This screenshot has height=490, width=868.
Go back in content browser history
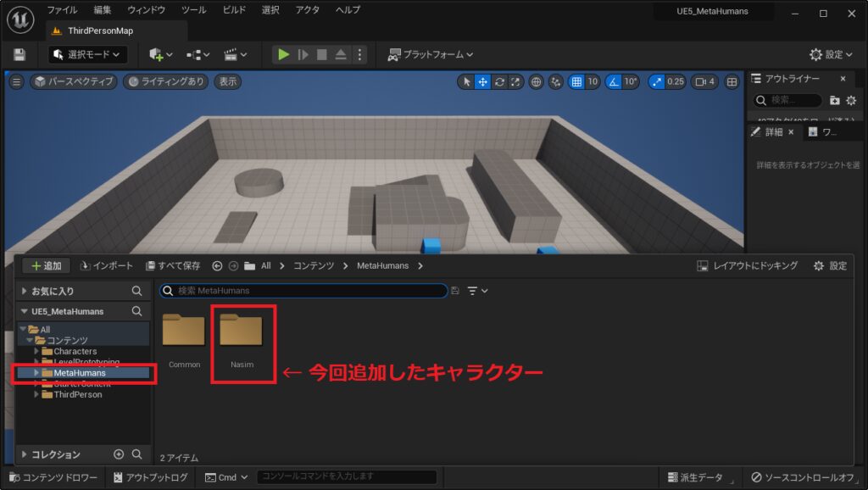(217, 266)
